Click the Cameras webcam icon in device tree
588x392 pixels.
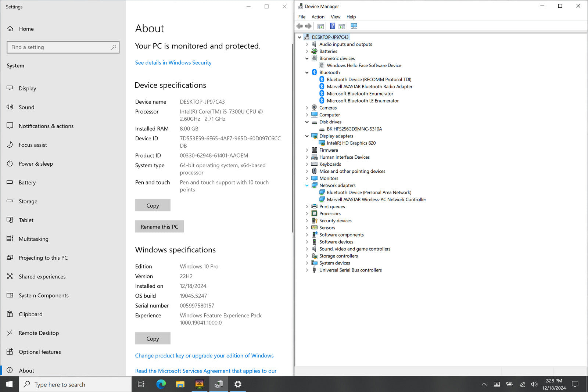tap(314, 108)
